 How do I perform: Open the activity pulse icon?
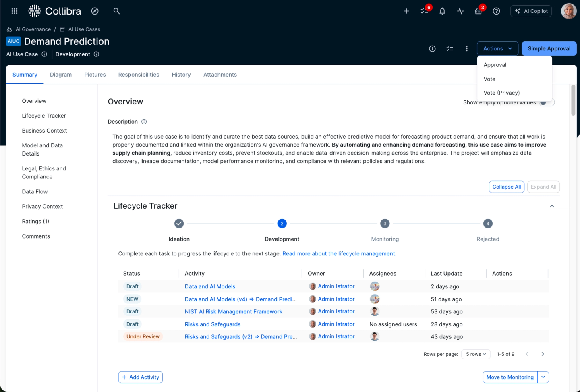pos(460,11)
